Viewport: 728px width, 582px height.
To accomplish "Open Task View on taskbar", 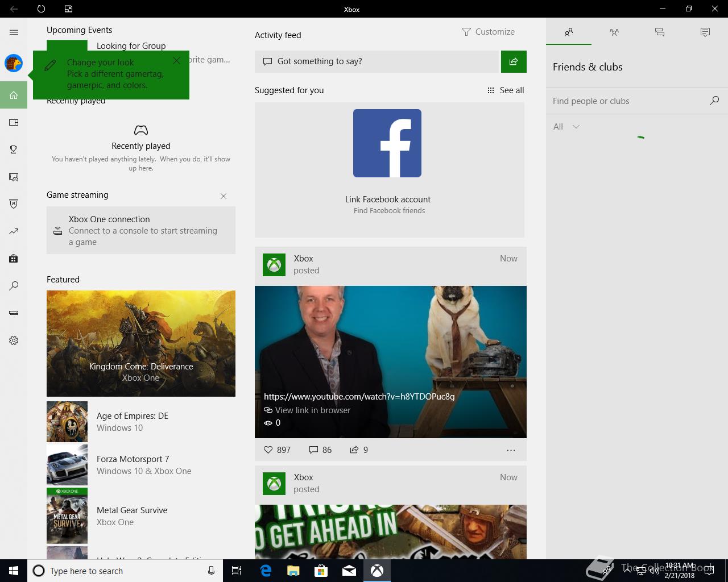I will point(237,571).
